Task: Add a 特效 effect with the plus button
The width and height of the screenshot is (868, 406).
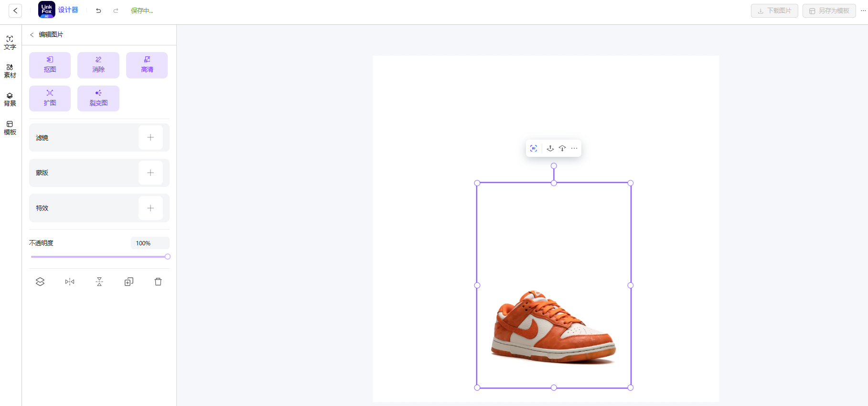Action: pyautogui.click(x=150, y=208)
